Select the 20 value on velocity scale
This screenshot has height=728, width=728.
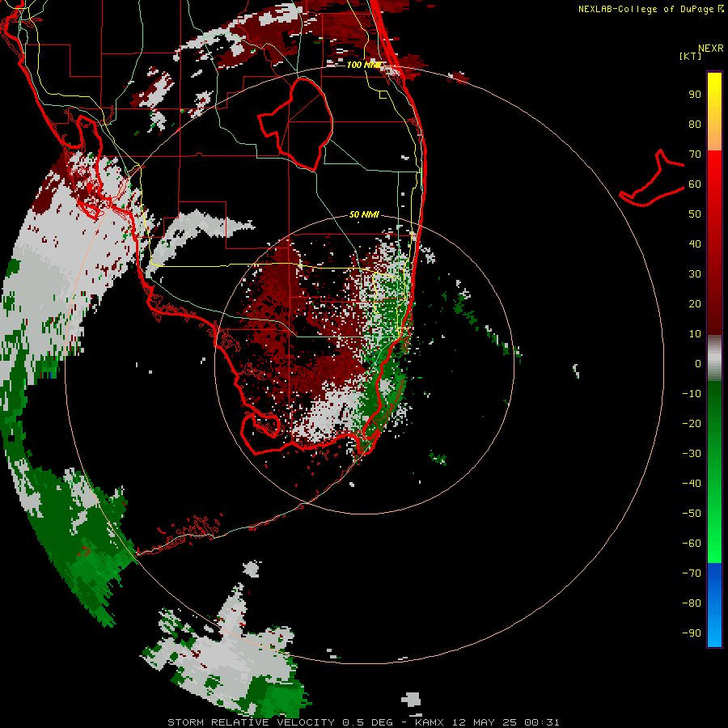(695, 303)
